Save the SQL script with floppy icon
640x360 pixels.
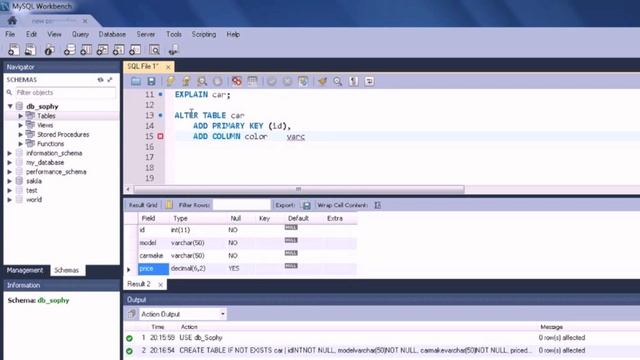[151, 81]
